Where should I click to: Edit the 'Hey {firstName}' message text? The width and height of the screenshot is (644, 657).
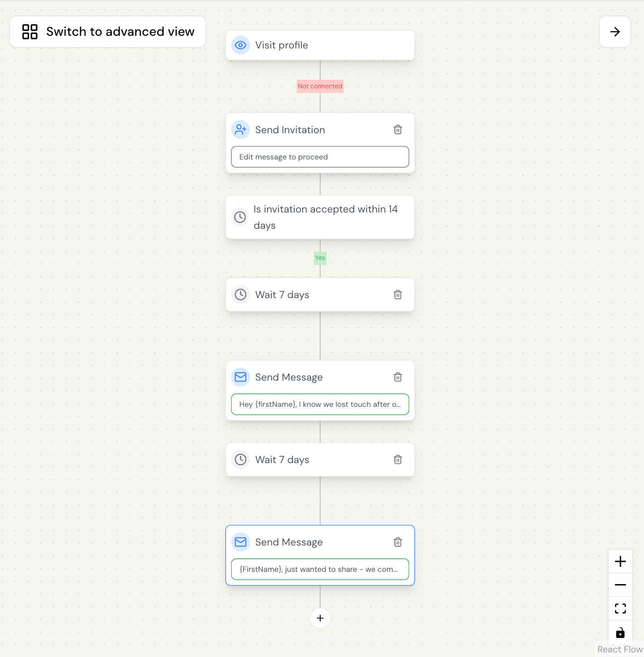point(320,404)
